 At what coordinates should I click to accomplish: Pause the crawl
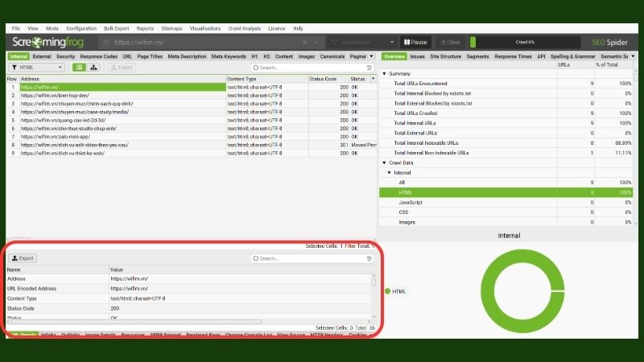[415, 42]
